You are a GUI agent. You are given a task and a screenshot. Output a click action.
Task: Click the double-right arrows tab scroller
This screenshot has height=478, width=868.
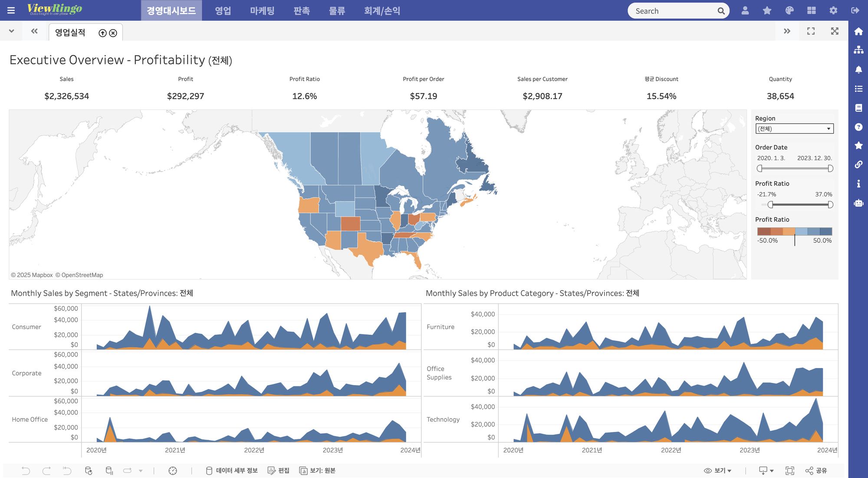click(787, 31)
